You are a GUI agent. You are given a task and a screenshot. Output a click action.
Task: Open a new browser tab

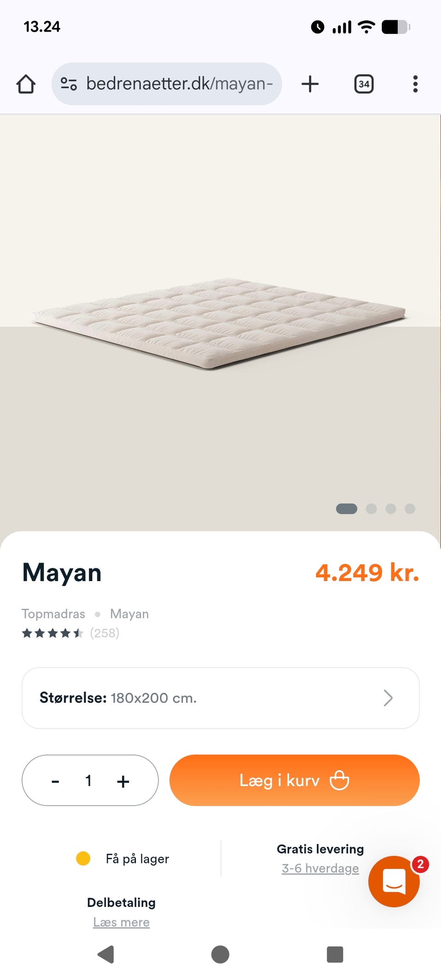[310, 84]
